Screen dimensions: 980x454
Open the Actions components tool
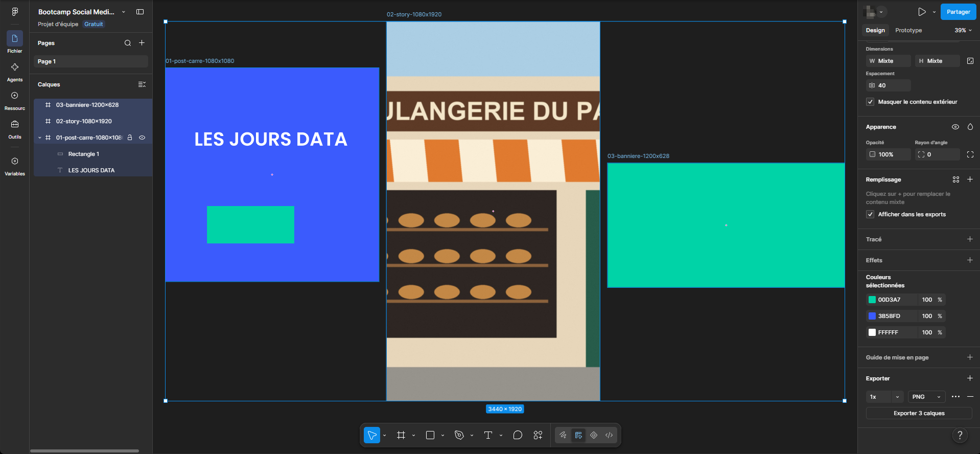pyautogui.click(x=538, y=435)
